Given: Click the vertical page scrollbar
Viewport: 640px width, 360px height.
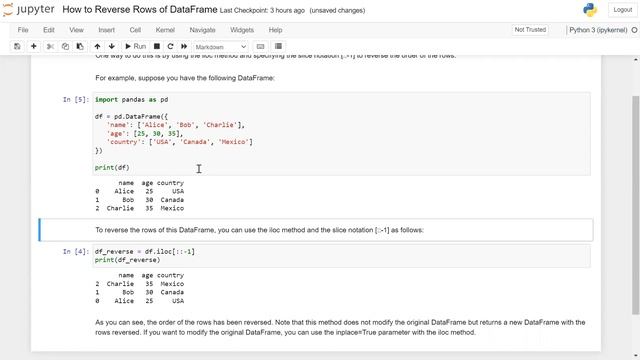Looking at the screenshot, I should [636, 204].
